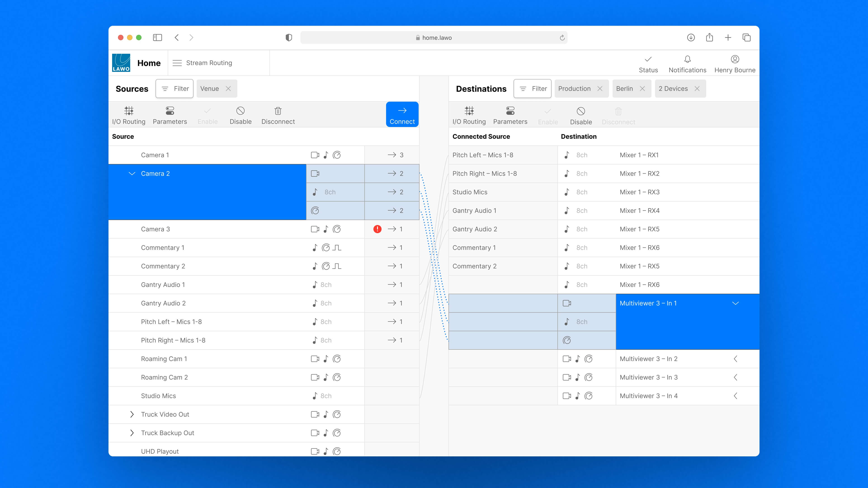The height and width of the screenshot is (488, 868).
Task: Open Destinations I/O Routing tool
Action: 469,115
